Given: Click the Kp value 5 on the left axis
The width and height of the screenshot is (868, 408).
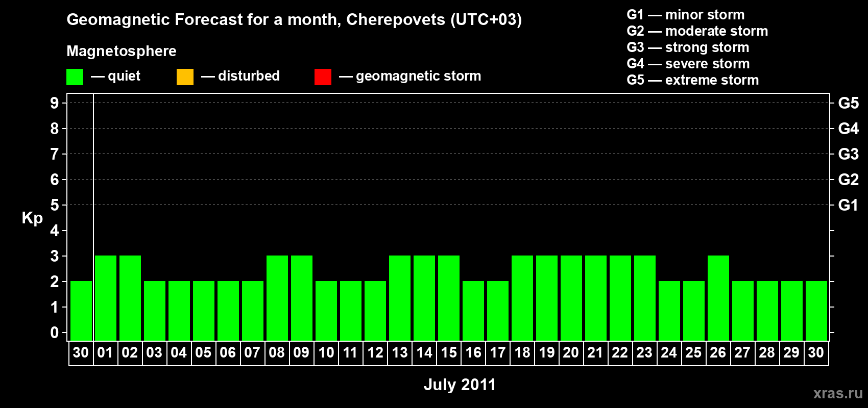Looking at the screenshot, I should [55, 205].
